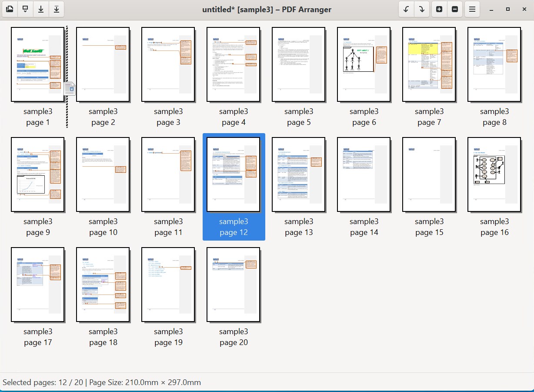The image size is (534, 392).
Task: Open the hamburger main menu
Action: coord(472,9)
